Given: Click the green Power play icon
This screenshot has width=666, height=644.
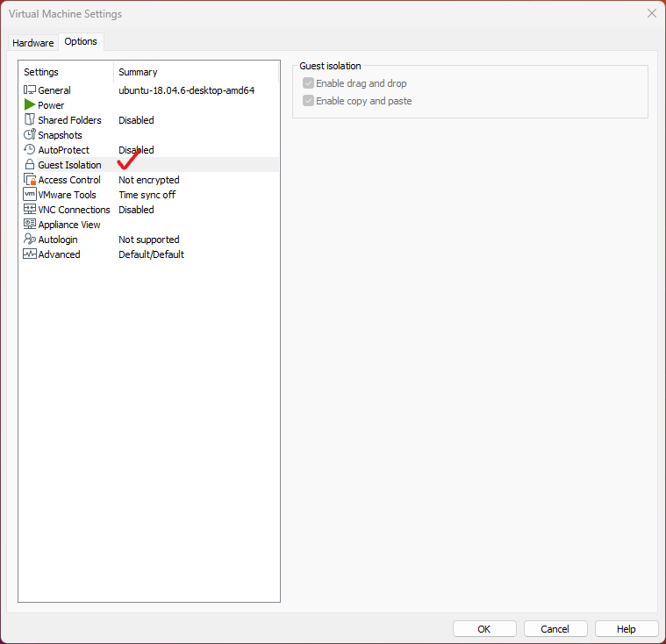Looking at the screenshot, I should click(29, 105).
